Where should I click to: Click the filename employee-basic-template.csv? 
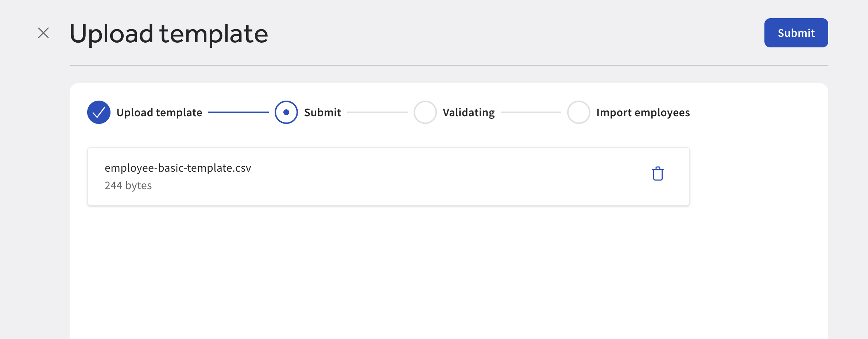pyautogui.click(x=178, y=168)
